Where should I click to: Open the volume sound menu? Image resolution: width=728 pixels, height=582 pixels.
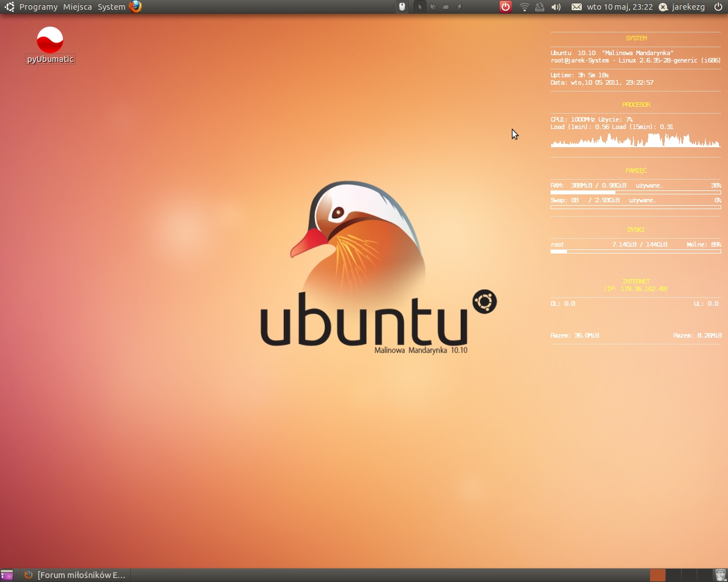tap(556, 7)
